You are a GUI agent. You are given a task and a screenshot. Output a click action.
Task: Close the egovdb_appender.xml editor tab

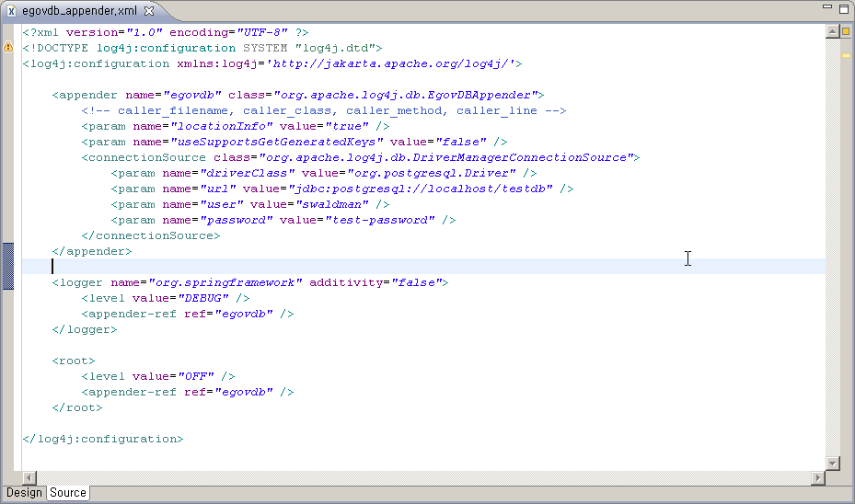tap(149, 11)
